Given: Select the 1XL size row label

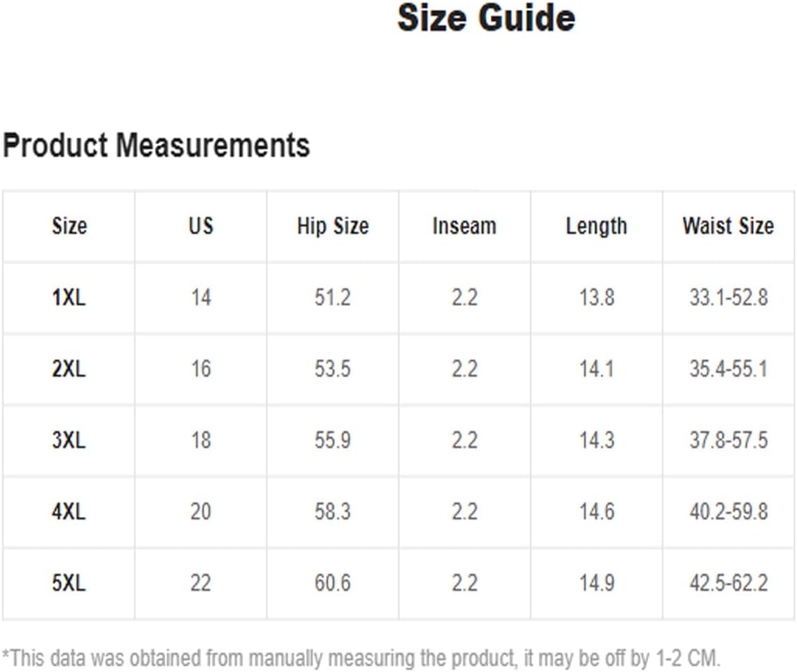Looking at the screenshot, I should coord(69,298).
